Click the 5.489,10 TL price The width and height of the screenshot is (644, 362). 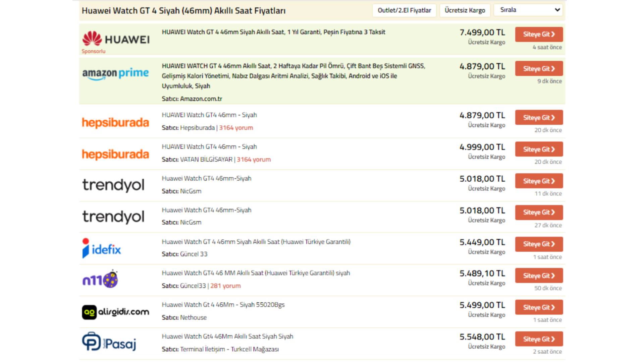482,274
